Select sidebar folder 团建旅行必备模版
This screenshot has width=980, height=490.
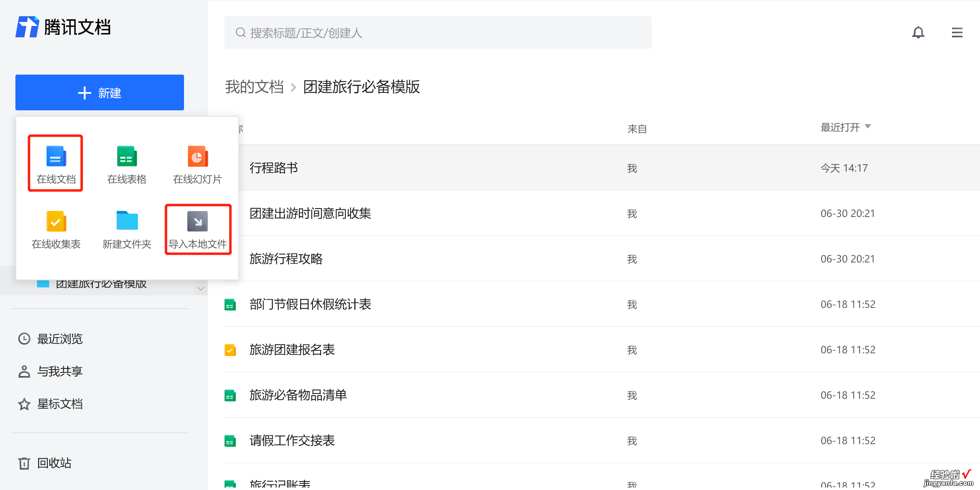101,284
